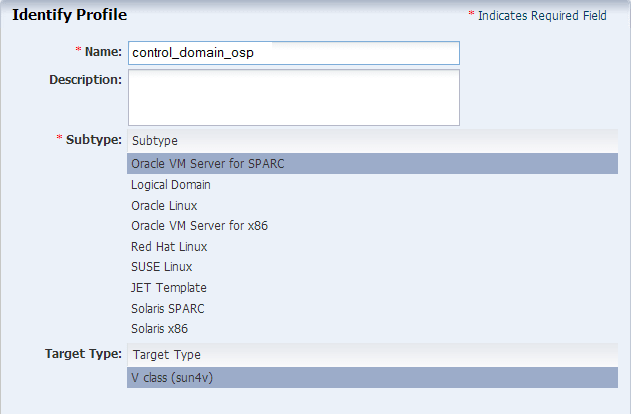Click the Subtype column header
Image resolution: width=631 pixels, height=414 pixels.
coord(372,141)
